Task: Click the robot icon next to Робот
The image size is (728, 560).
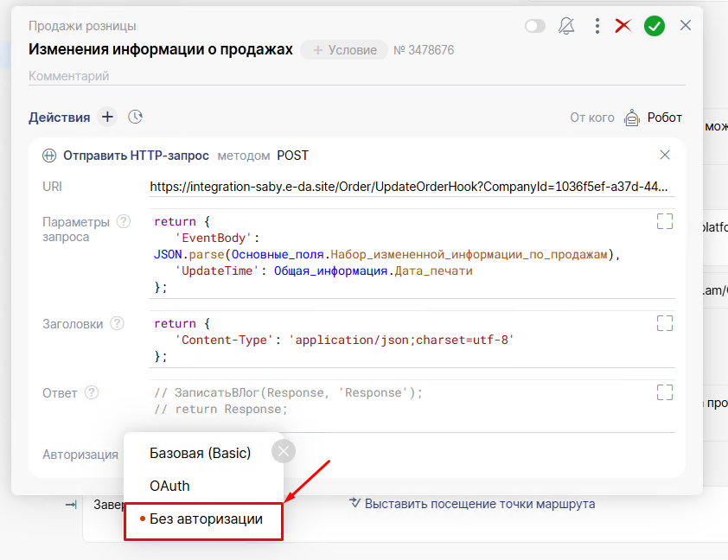Action: pos(633,118)
